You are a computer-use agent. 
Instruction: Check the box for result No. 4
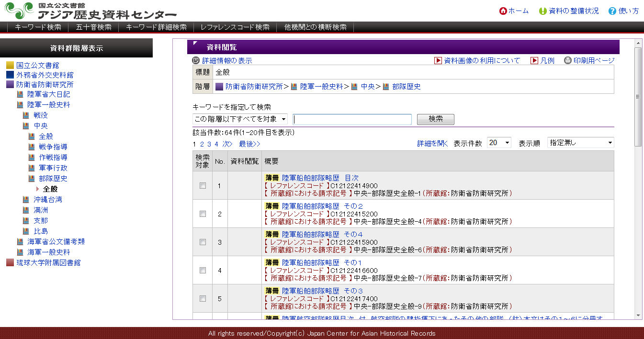203,270
